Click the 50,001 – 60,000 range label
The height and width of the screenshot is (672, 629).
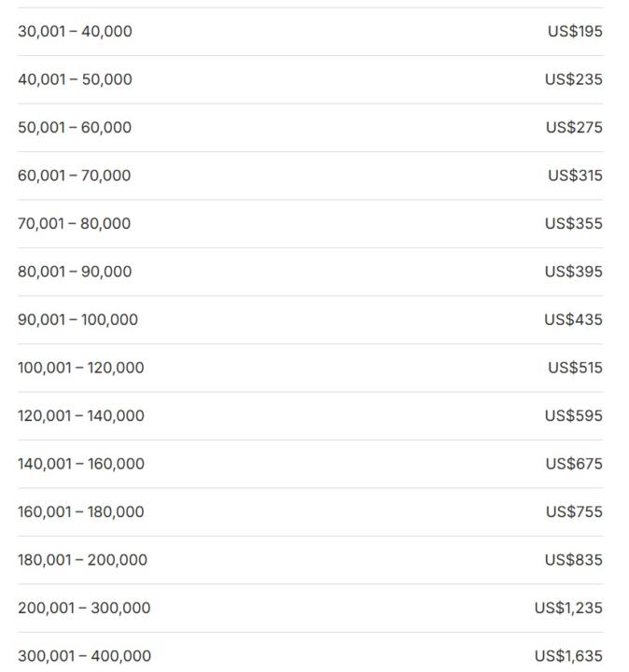pyautogui.click(x=75, y=128)
